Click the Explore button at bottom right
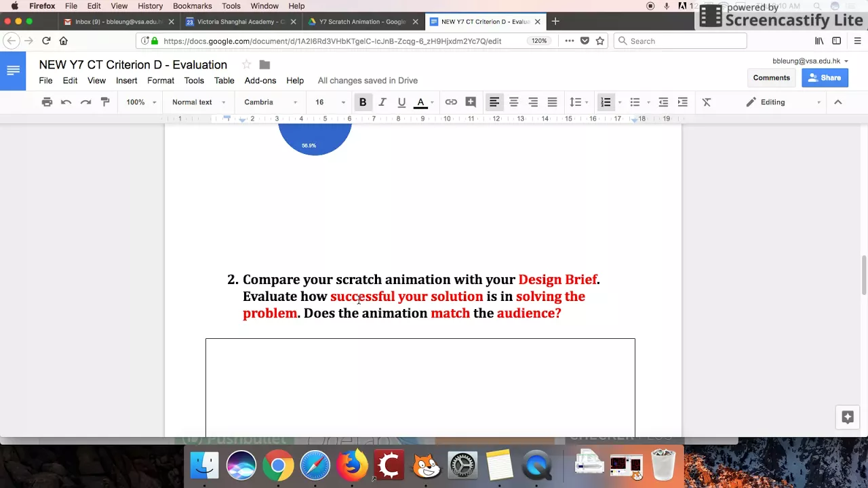Image resolution: width=868 pixels, height=488 pixels. coord(848,418)
